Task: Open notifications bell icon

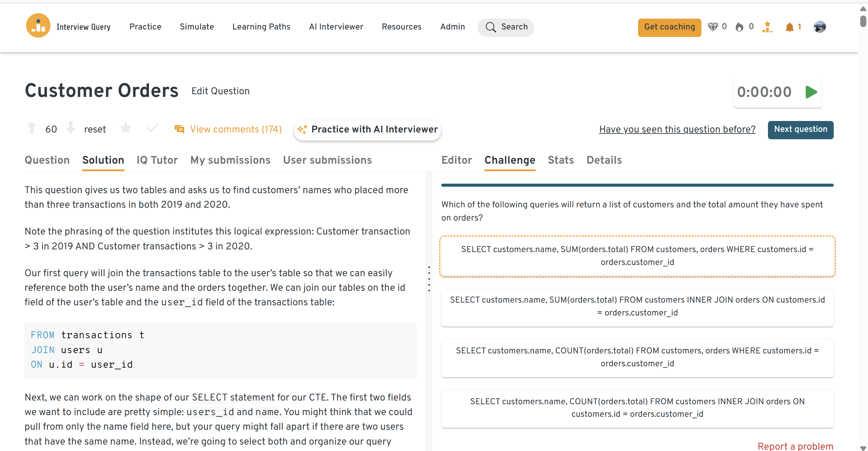Action: (x=789, y=27)
